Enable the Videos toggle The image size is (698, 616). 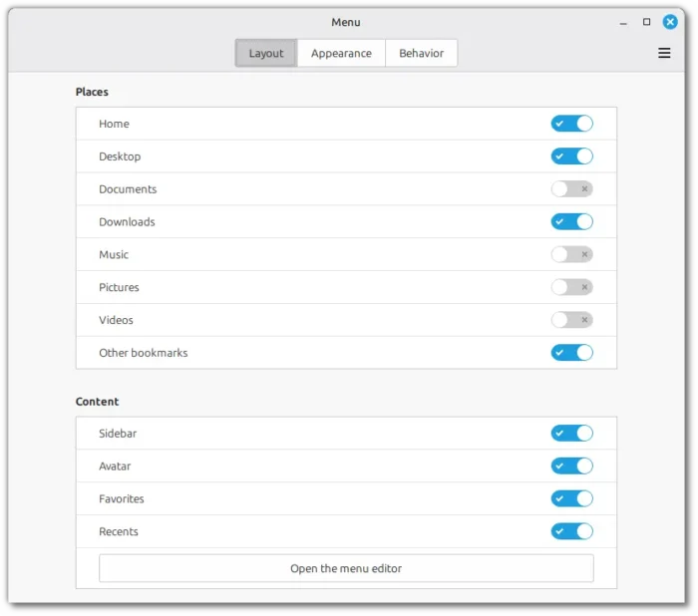click(x=571, y=320)
